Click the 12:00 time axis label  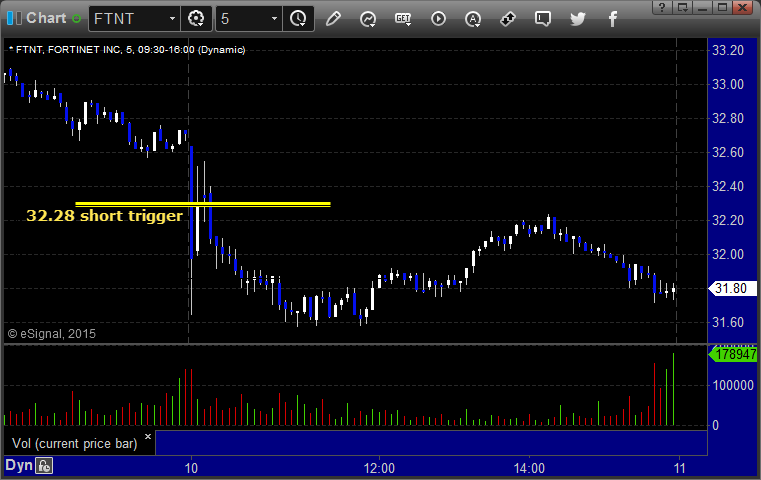coord(379,468)
